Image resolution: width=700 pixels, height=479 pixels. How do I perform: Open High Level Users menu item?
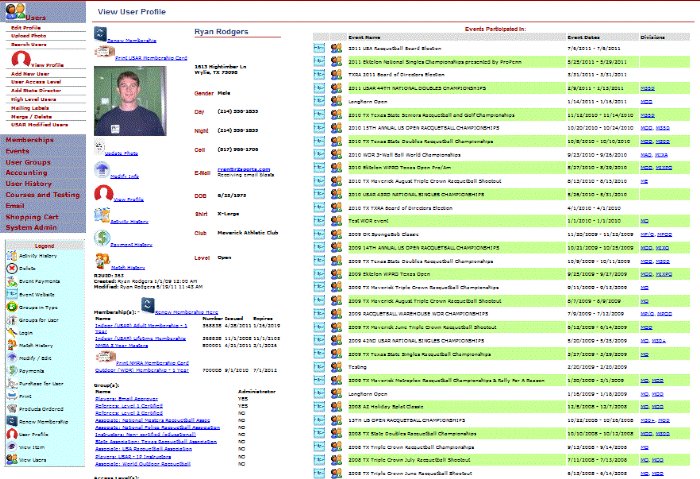click(x=33, y=99)
